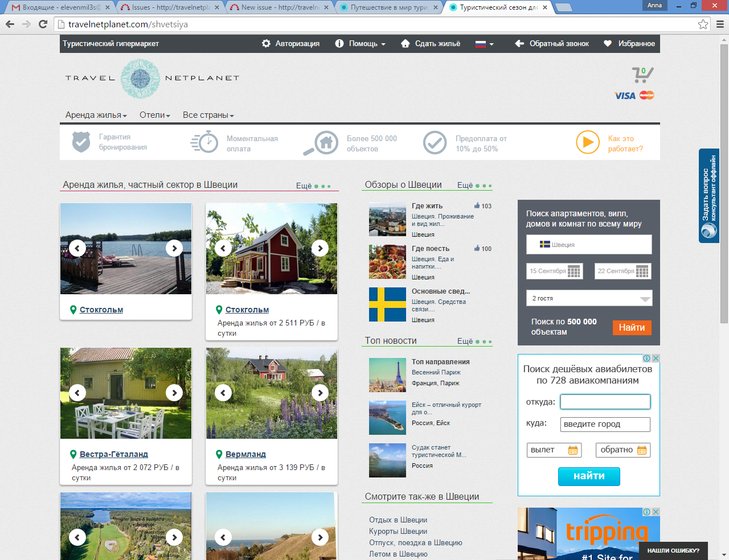Image resolution: width=729 pixels, height=560 pixels.
Task: Open the Все страны menu
Action: pyautogui.click(x=208, y=115)
